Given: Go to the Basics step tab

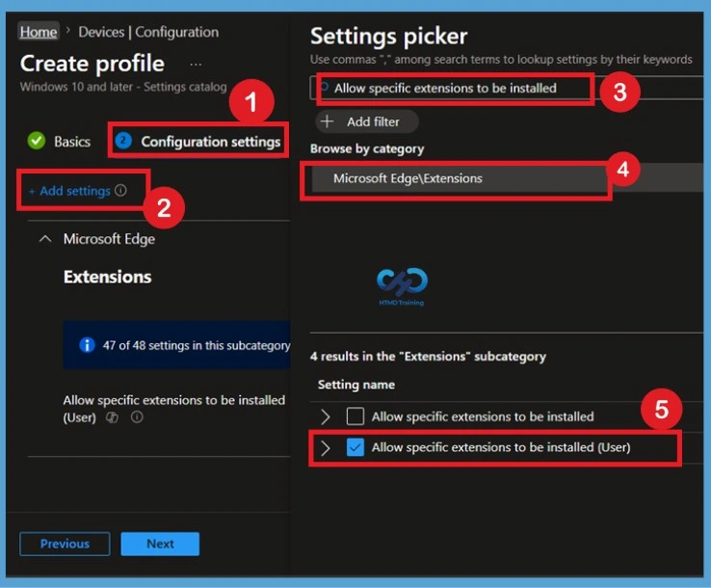Looking at the screenshot, I should pos(59,141).
